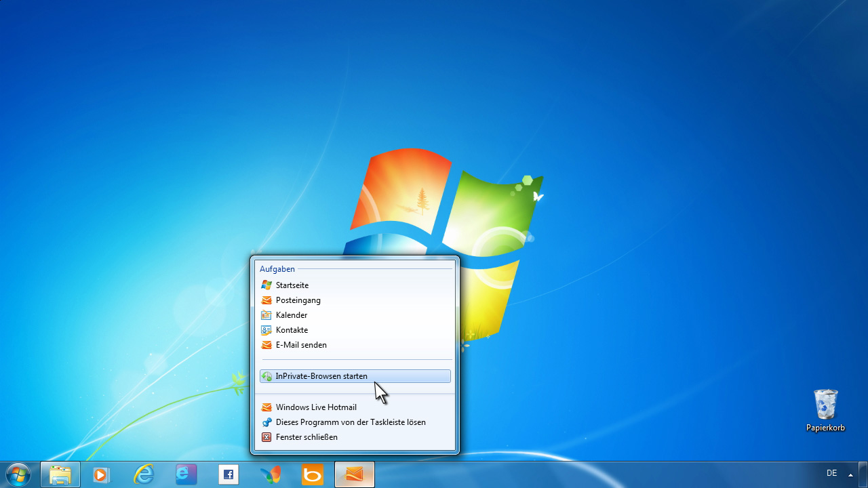Open the pinned Bing taskbar icon
This screenshot has width=868, height=488.
point(313,474)
